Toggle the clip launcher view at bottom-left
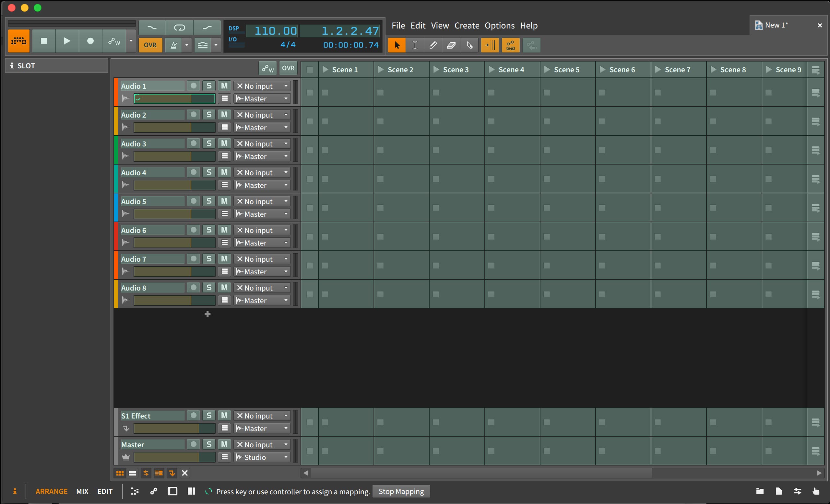 tap(120, 473)
